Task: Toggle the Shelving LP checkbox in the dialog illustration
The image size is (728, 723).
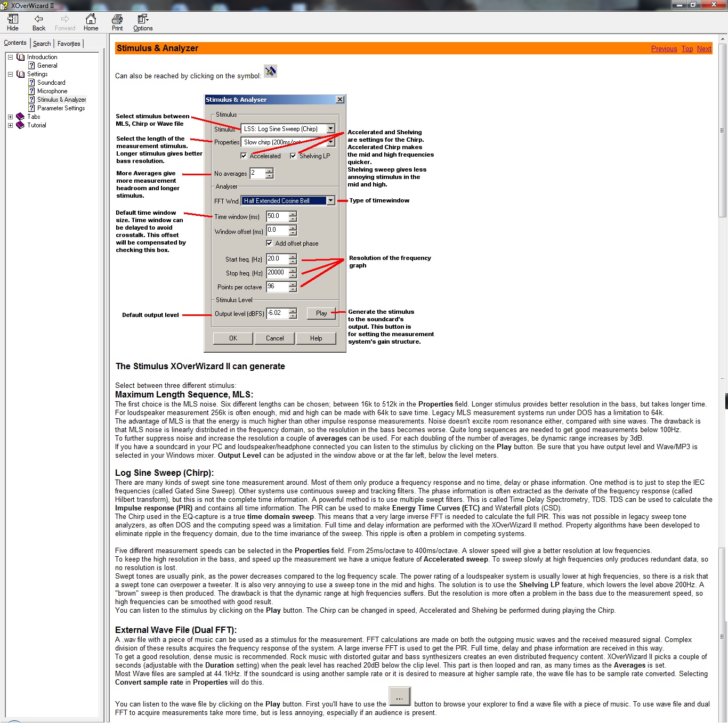Action: tap(293, 156)
